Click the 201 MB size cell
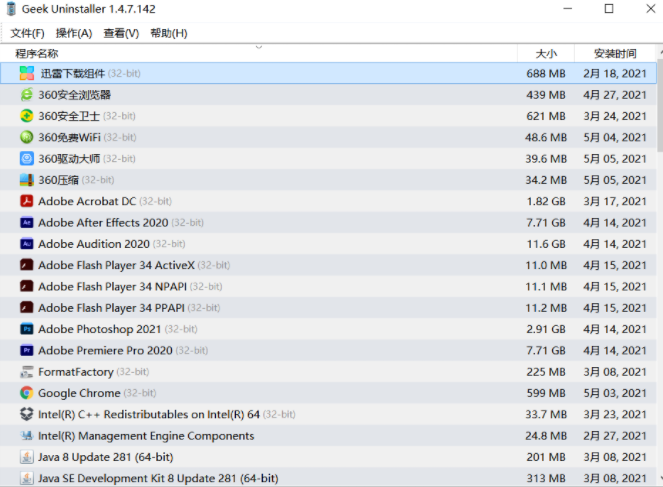The width and height of the screenshot is (663, 487). (546, 457)
